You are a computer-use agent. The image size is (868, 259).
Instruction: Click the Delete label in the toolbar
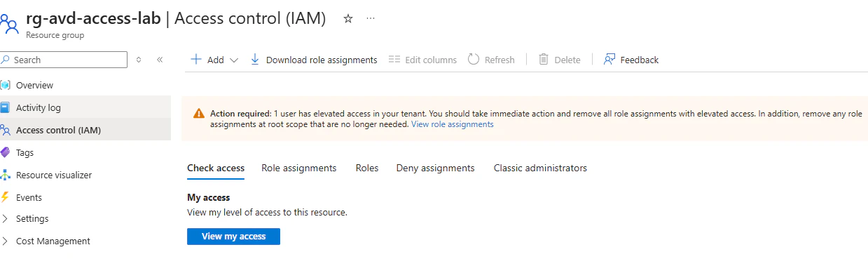(x=567, y=60)
